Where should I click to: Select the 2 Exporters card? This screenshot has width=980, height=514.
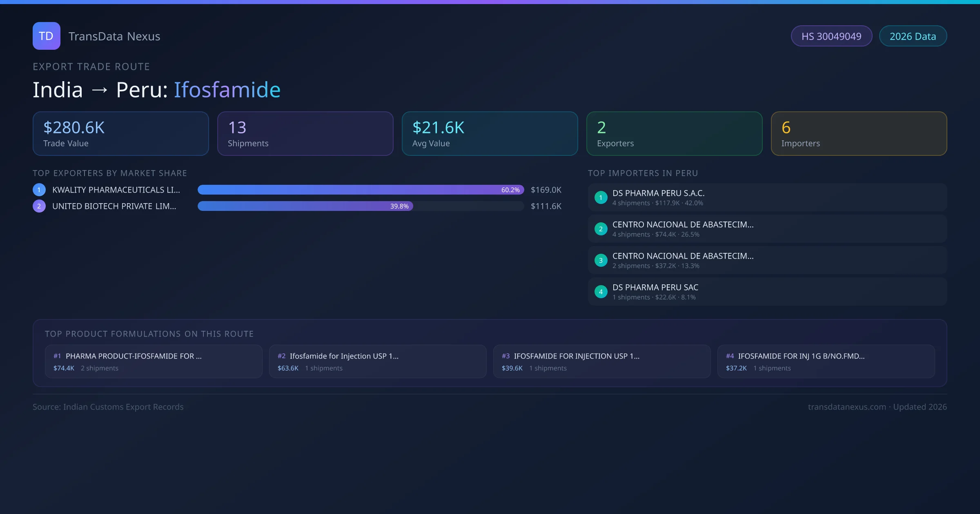pyautogui.click(x=674, y=134)
